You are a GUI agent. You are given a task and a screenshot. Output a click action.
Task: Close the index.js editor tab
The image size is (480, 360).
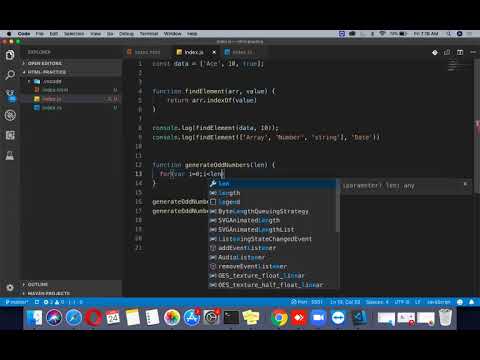click(x=214, y=52)
